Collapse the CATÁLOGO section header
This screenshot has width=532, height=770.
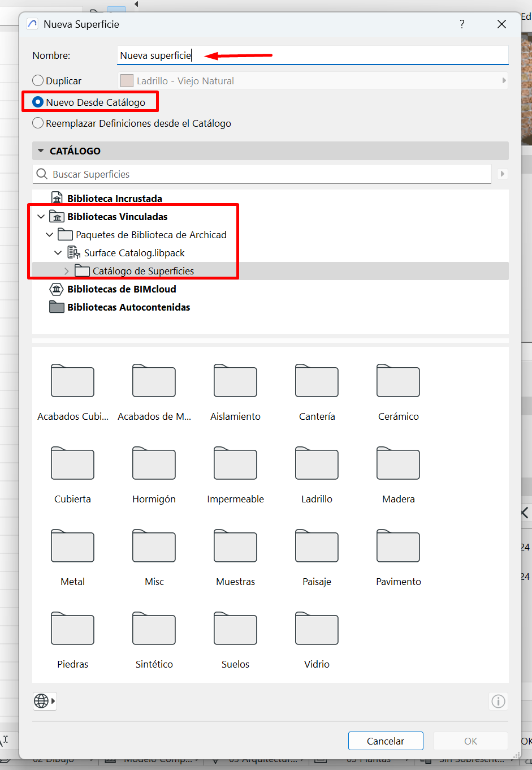click(40, 150)
